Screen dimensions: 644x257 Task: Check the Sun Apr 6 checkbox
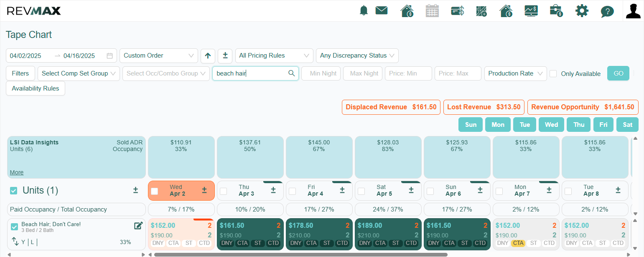point(430,191)
